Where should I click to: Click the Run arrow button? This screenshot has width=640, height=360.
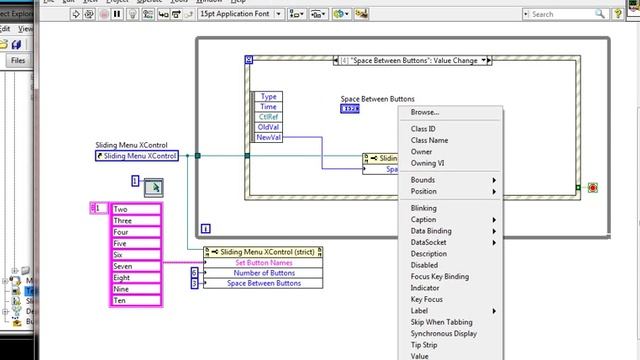click(x=76, y=14)
